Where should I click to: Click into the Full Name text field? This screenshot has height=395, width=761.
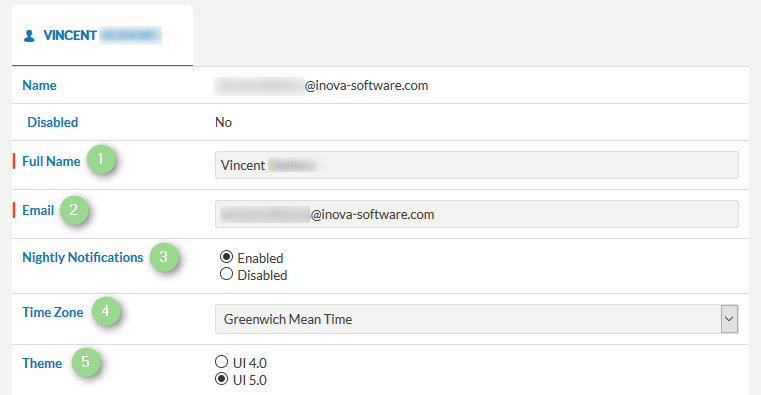coord(477,165)
